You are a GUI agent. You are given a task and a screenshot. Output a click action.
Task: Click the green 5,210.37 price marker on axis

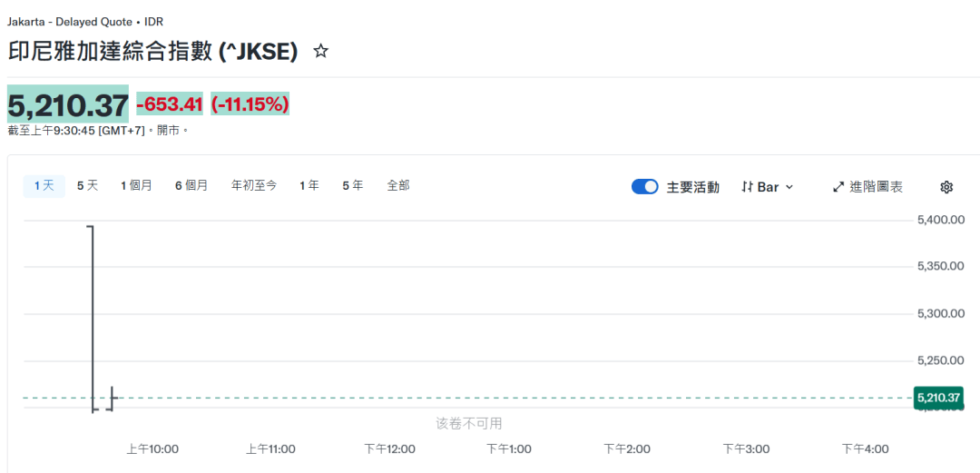937,398
